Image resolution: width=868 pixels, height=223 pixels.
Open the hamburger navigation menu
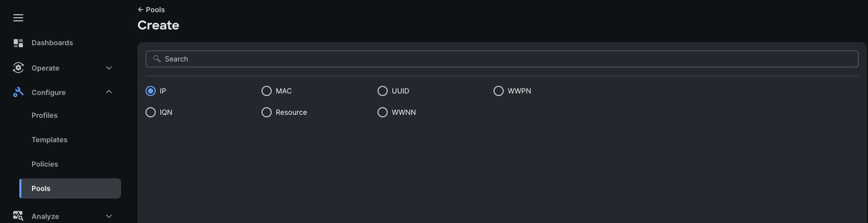click(18, 18)
